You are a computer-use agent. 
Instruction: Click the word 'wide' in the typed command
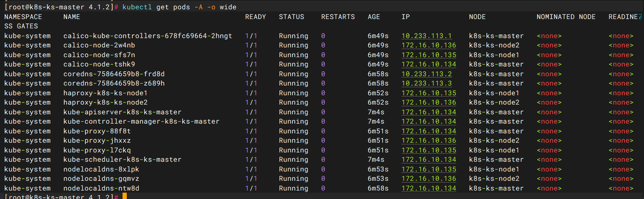point(228,7)
